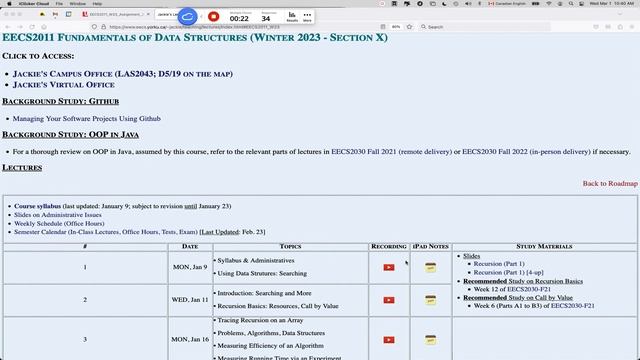The height and width of the screenshot is (360, 640).
Task: Open iPad notes icon for WED, Jan 11
Action: click(x=430, y=300)
